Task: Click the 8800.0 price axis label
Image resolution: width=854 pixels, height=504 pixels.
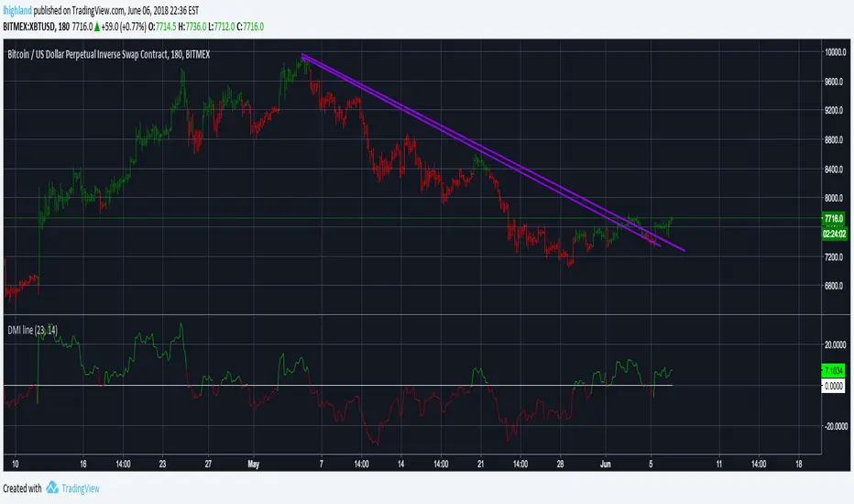Action: point(834,139)
